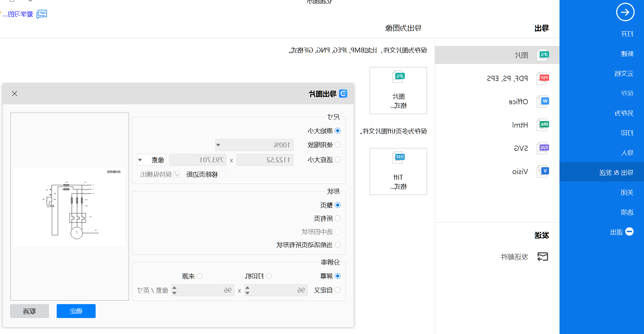Viewport: 644px width, 334px height.
Task: Click JPG icon inside 图片格式 tile
Action: tap(399, 76)
